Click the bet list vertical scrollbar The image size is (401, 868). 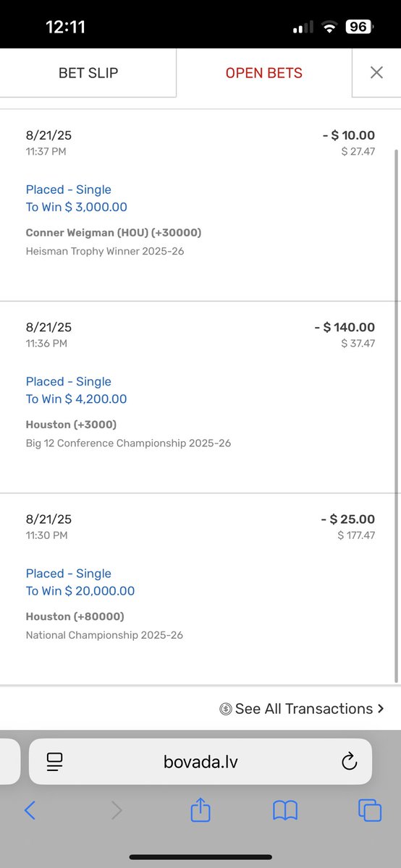coord(396,416)
